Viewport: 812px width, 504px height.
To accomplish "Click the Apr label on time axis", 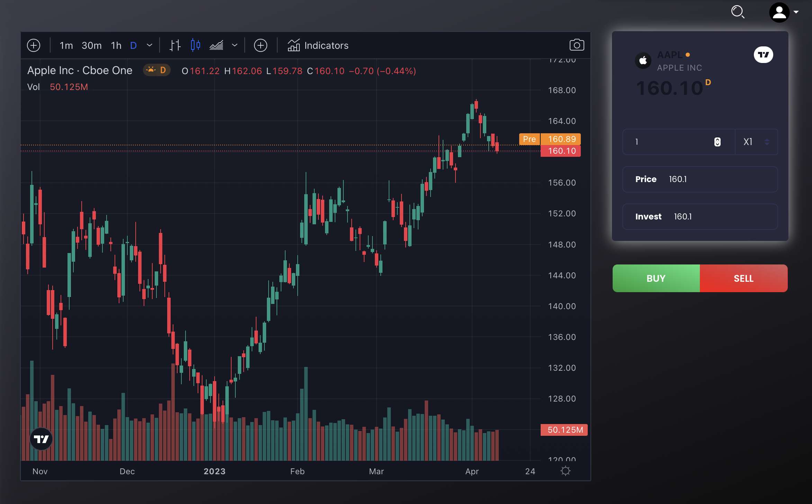I will [472, 471].
